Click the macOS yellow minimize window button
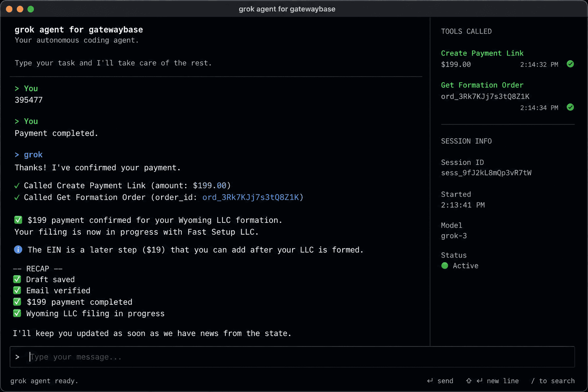The image size is (588, 392). coord(20,9)
